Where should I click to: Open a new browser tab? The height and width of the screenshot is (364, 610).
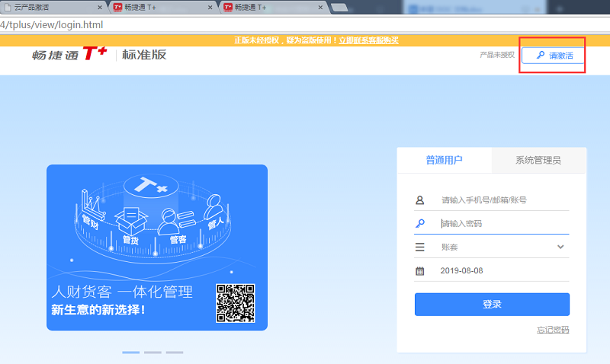[x=339, y=8]
